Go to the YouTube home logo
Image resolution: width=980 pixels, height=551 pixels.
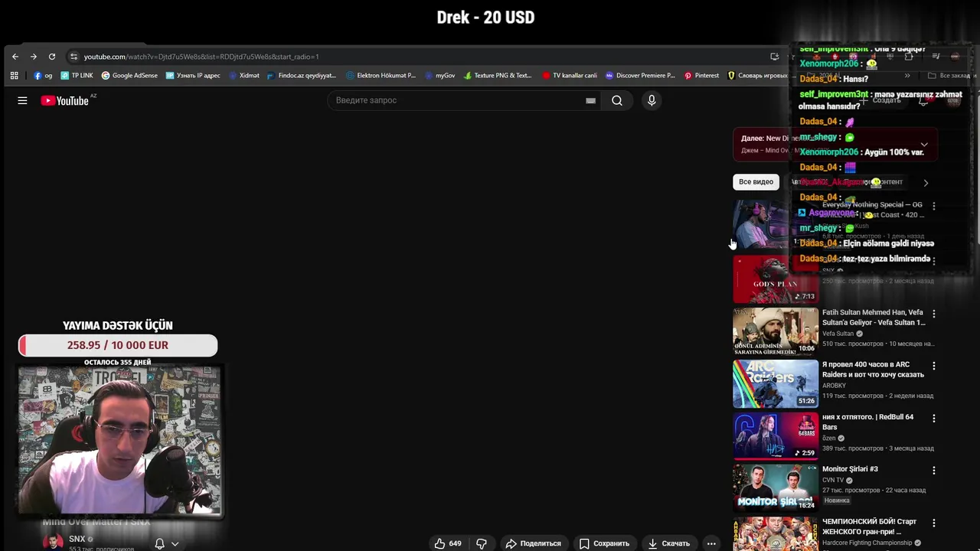[x=66, y=100]
